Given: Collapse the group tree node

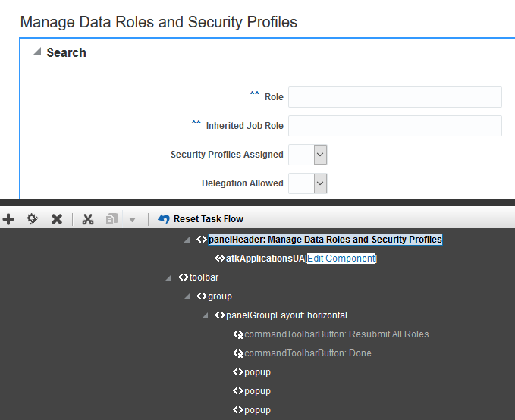Looking at the screenshot, I should point(187,296).
